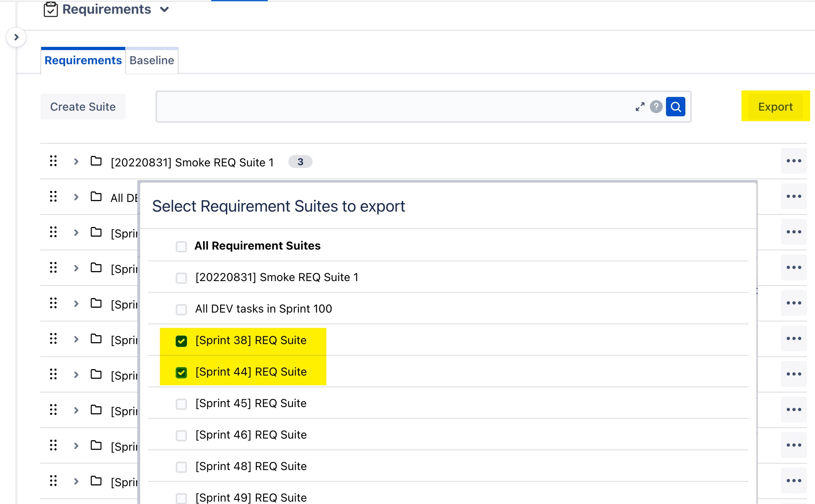Click the [20220831] Smoke REQ Suite 1 suite name in list

point(192,162)
